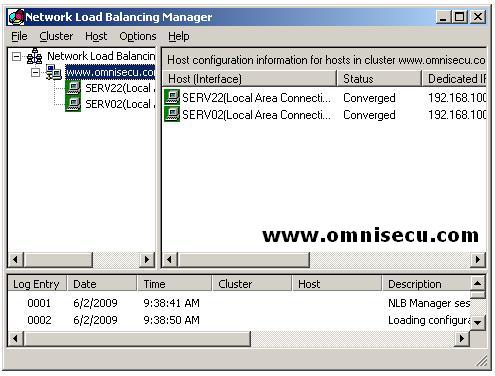Click the SERV02 host icon in tree
495x376 pixels.
[x=73, y=104]
